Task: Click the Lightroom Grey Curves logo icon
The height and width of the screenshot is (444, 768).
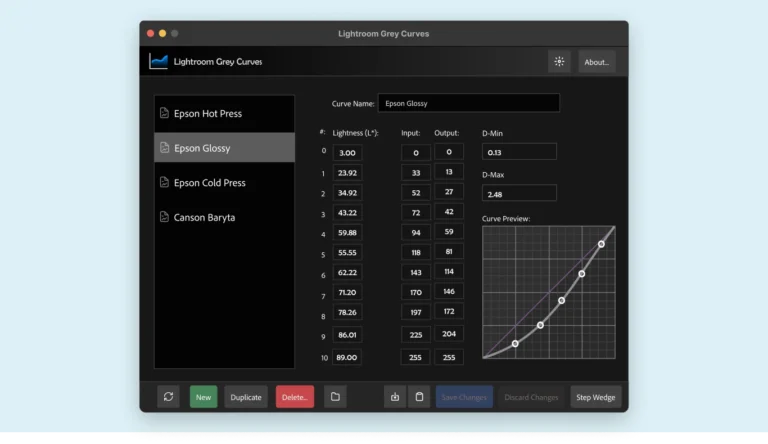Action: pos(158,61)
